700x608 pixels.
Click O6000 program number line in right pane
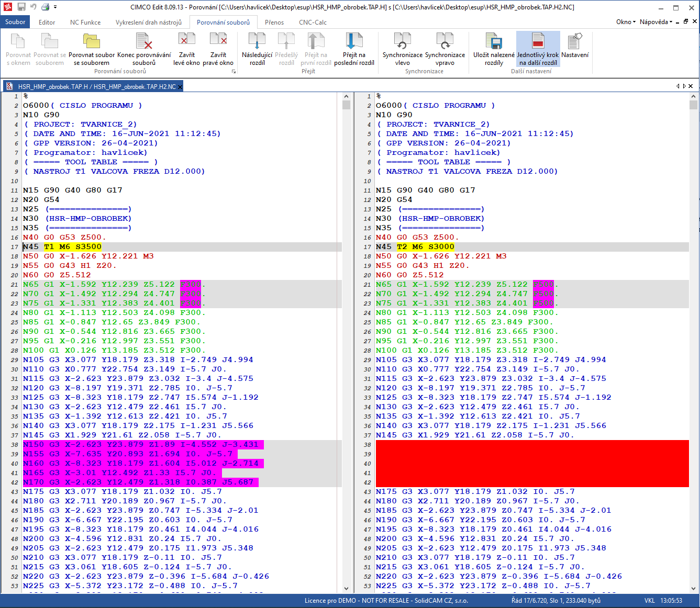click(x=435, y=106)
